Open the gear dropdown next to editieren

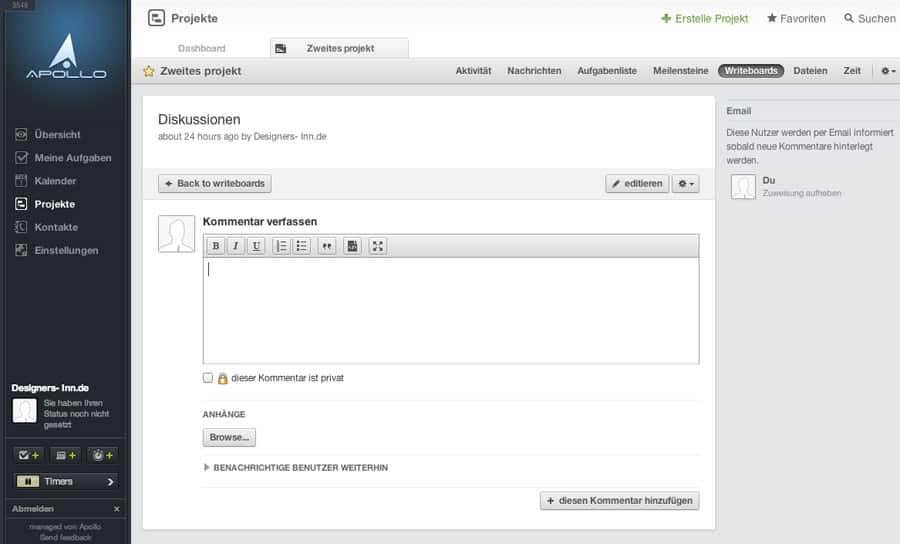(685, 184)
